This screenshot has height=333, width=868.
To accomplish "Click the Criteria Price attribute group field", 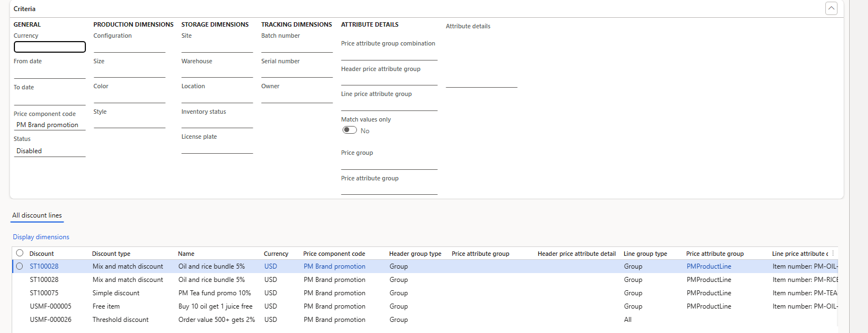I will pyautogui.click(x=389, y=189).
